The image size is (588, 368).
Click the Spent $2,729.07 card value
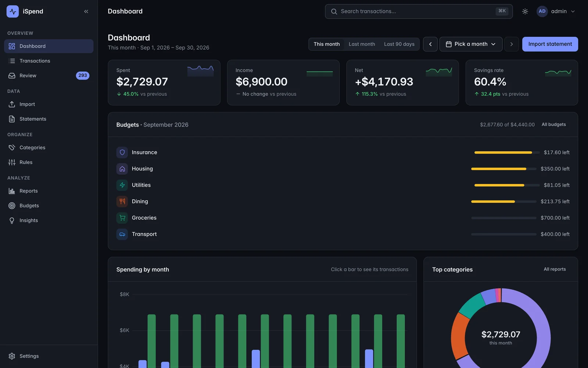click(x=142, y=82)
